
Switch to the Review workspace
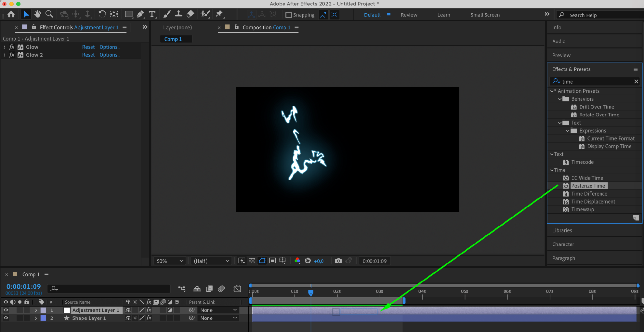pos(409,15)
